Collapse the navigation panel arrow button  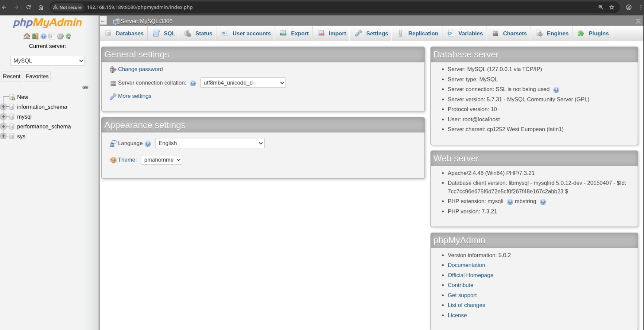103,21
